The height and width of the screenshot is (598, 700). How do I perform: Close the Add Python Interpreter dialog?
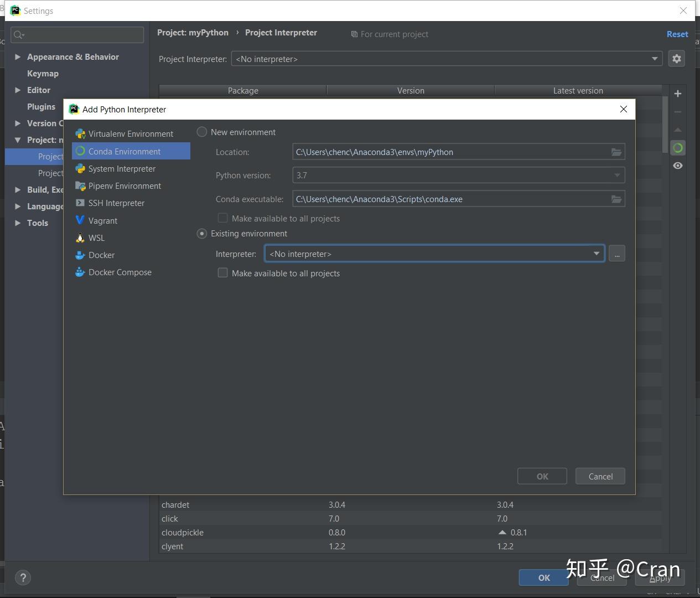(x=624, y=109)
